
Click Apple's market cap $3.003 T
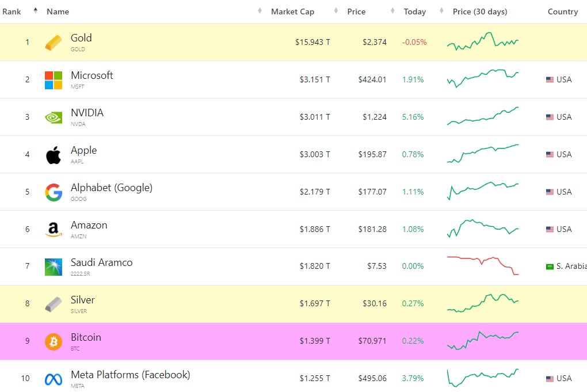(315, 155)
